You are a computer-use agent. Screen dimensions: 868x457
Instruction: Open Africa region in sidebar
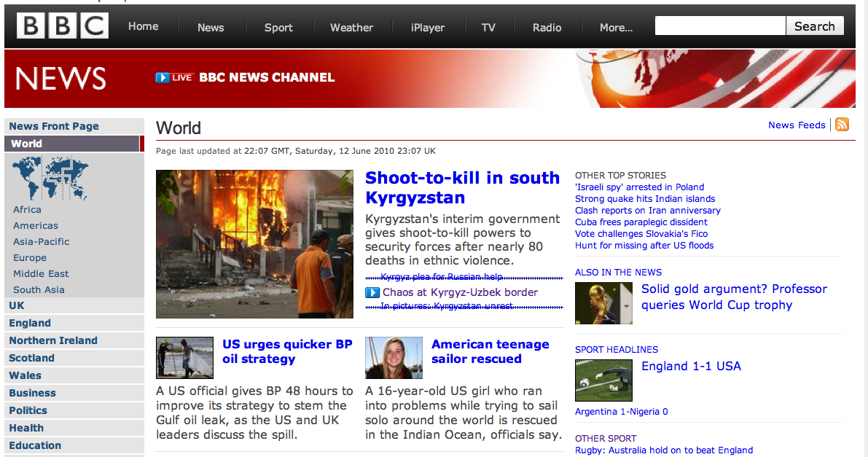27,209
